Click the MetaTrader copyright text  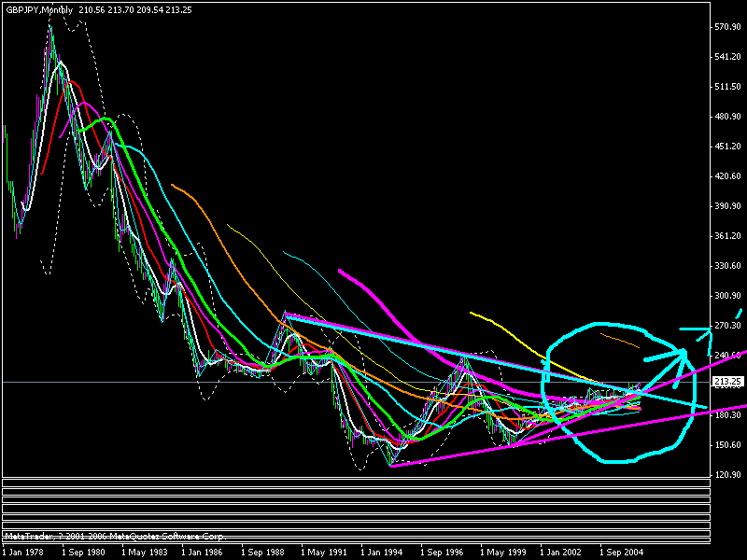(112, 537)
